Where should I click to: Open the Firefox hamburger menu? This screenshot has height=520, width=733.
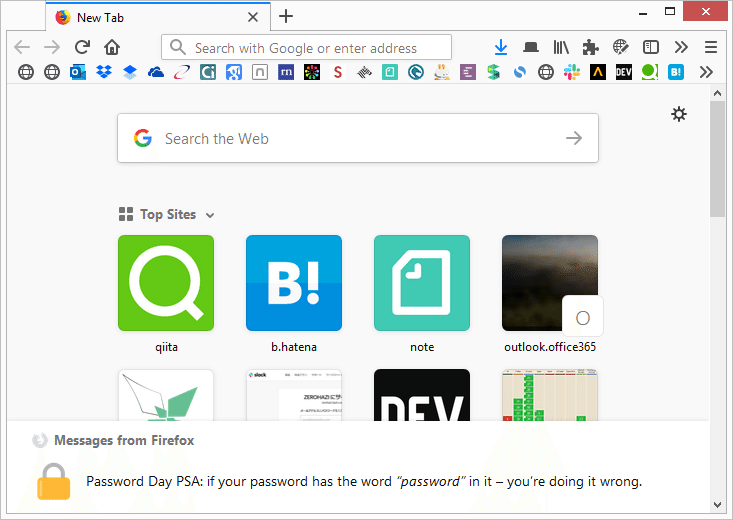pos(711,47)
